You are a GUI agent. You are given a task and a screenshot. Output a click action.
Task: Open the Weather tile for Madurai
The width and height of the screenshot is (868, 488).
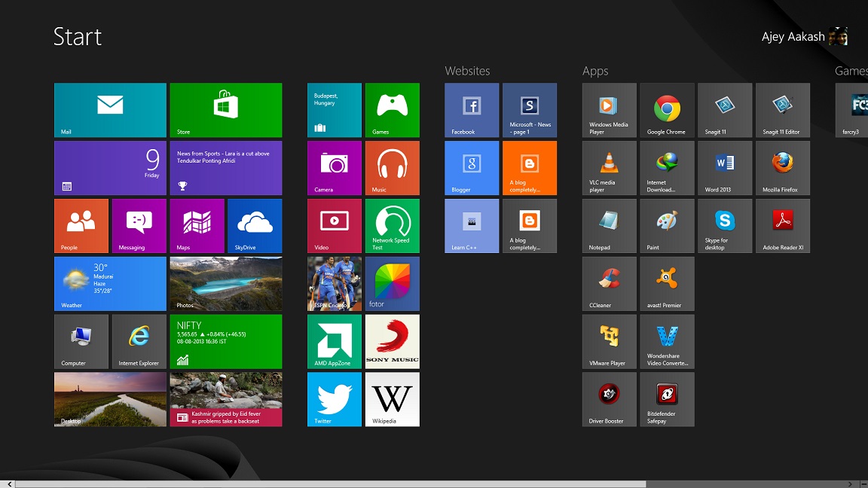tap(110, 283)
